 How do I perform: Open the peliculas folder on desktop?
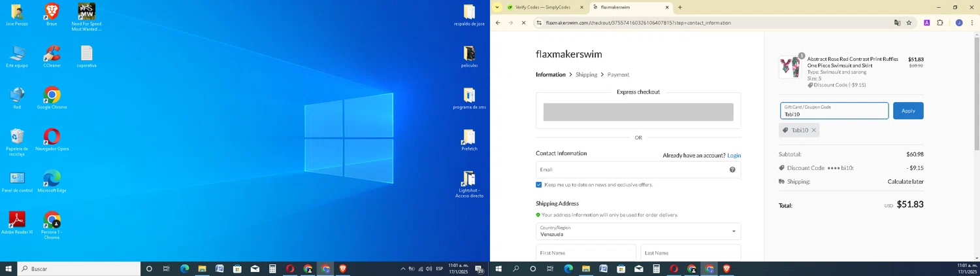tap(469, 56)
